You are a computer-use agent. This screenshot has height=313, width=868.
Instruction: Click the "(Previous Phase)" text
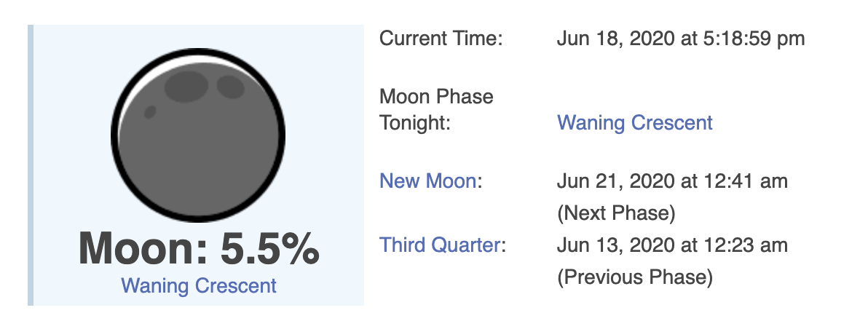pos(634,277)
